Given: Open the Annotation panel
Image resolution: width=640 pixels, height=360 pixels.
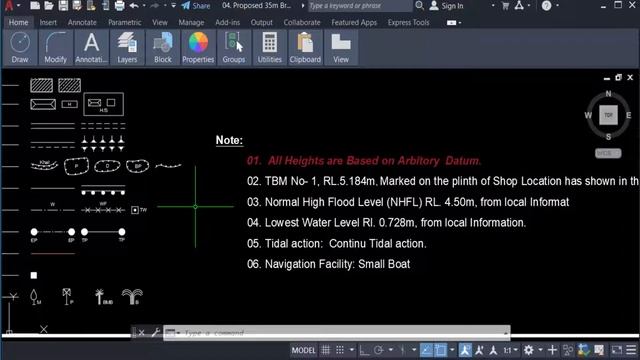Looking at the screenshot, I should 91,47.
